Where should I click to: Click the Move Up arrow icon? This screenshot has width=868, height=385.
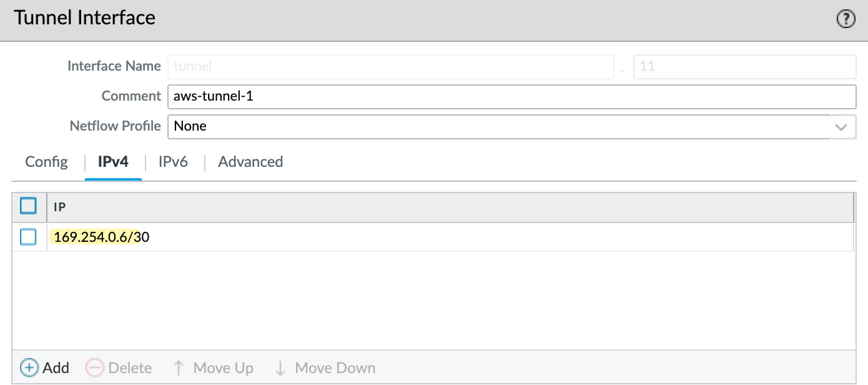(x=179, y=367)
